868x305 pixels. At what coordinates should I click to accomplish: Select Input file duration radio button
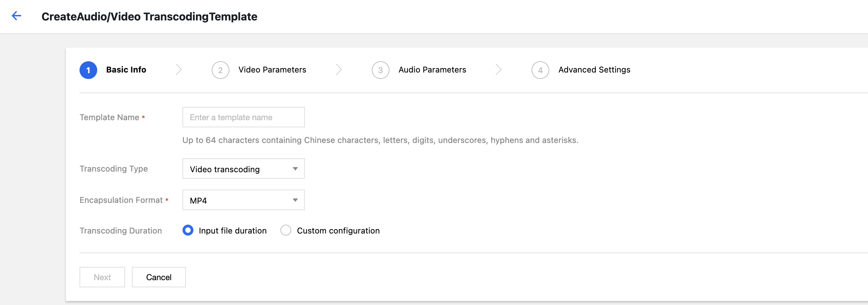click(x=188, y=230)
